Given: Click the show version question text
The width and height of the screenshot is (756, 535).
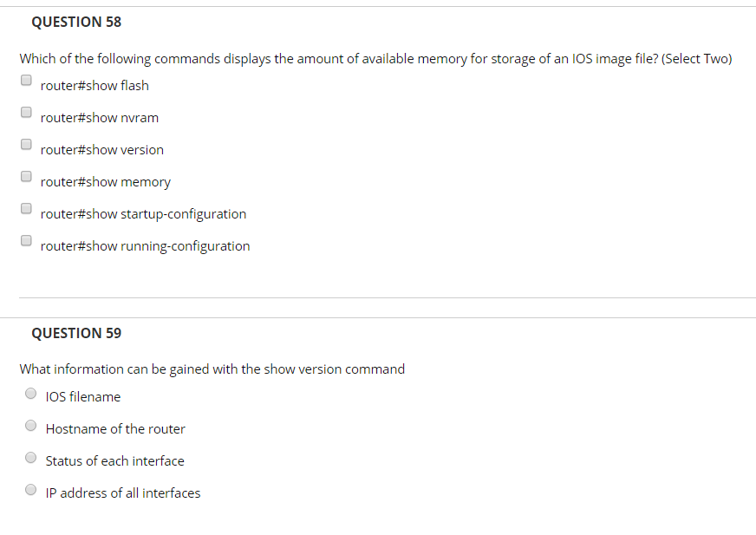Looking at the screenshot, I should [212, 369].
